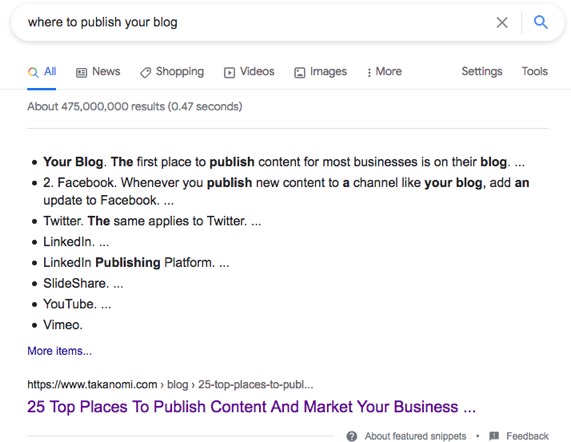Switch to the Shopping results tab
The height and width of the screenshot is (442, 571).
pos(180,72)
